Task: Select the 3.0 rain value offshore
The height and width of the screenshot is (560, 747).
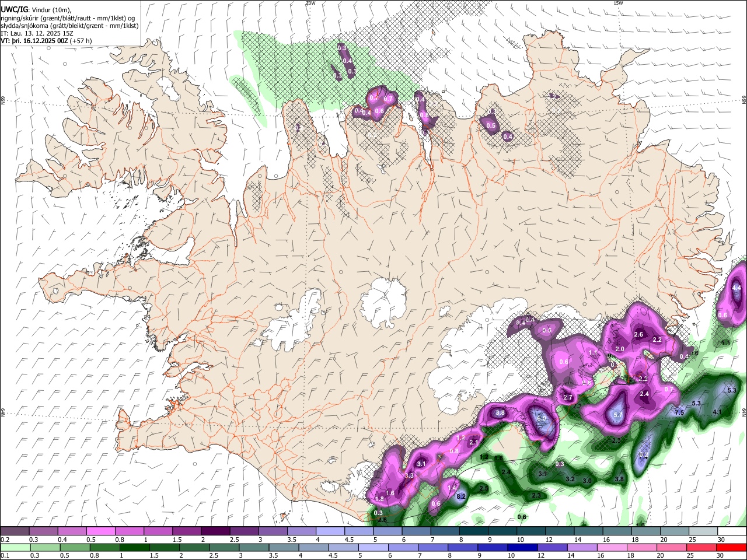Action: [x=587, y=481]
